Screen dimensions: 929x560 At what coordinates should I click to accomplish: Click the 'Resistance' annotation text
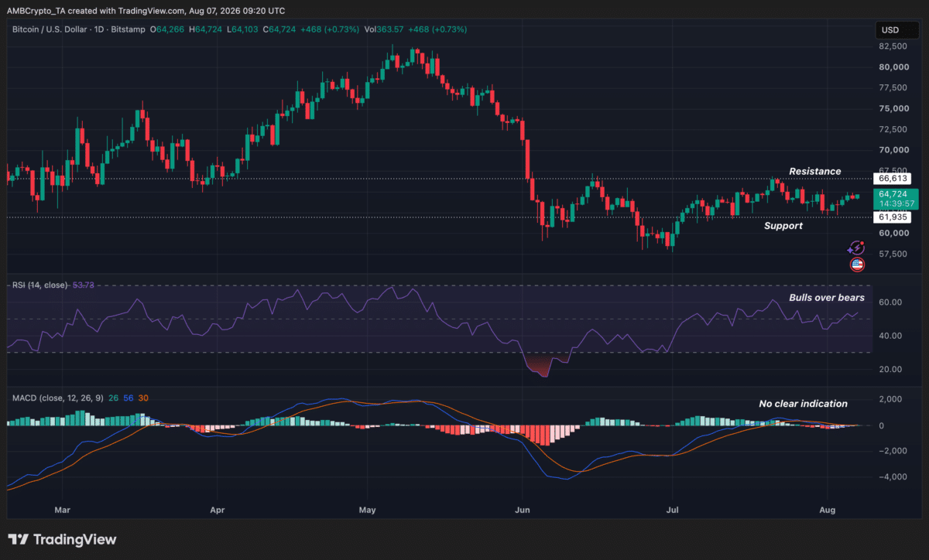[x=814, y=171]
